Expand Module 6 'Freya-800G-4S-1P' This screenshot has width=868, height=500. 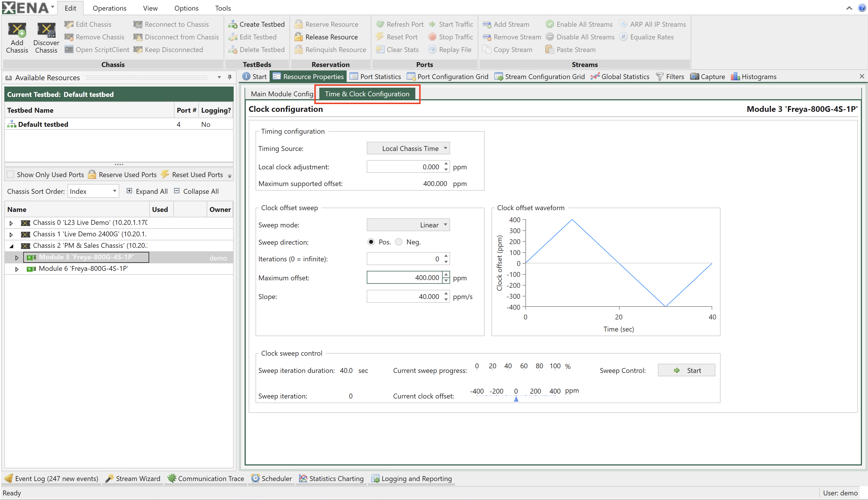click(16, 269)
